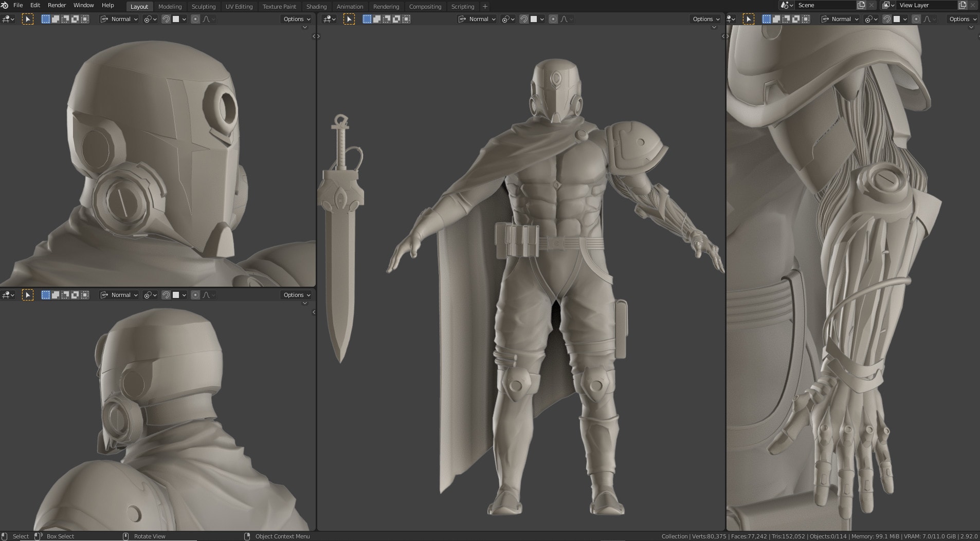The image size is (980, 541).
Task: Open the Render menu
Action: click(x=57, y=5)
